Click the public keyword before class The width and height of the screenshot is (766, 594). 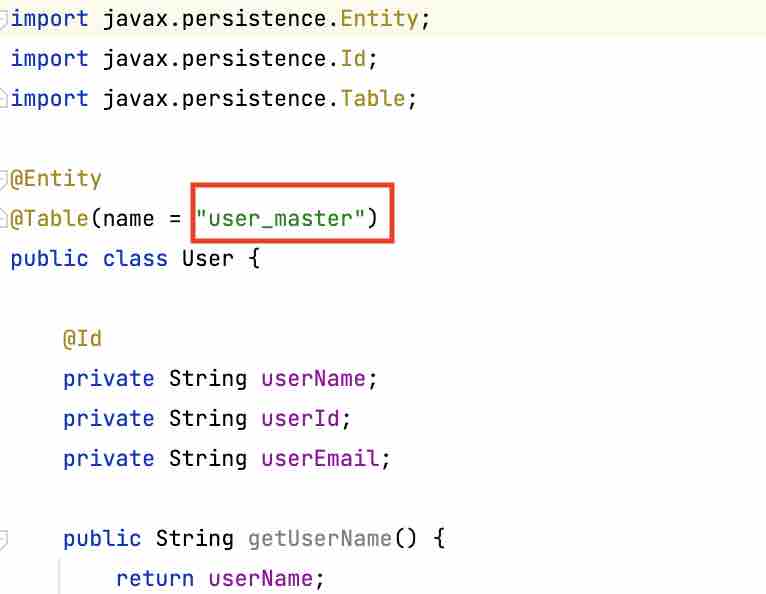(x=49, y=258)
